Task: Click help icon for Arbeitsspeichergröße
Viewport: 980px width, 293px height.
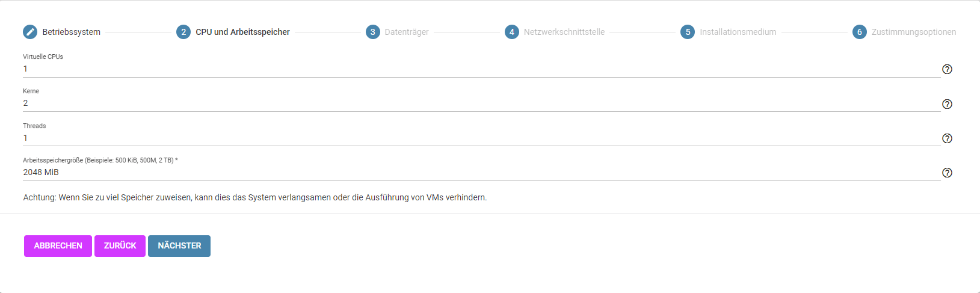Action: coord(947,173)
